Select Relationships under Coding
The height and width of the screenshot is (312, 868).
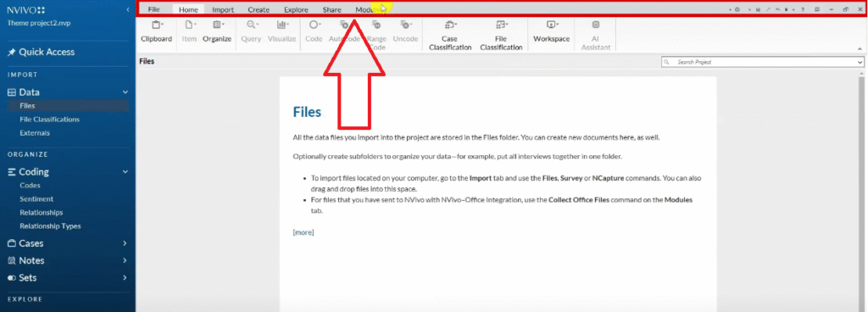coord(42,213)
